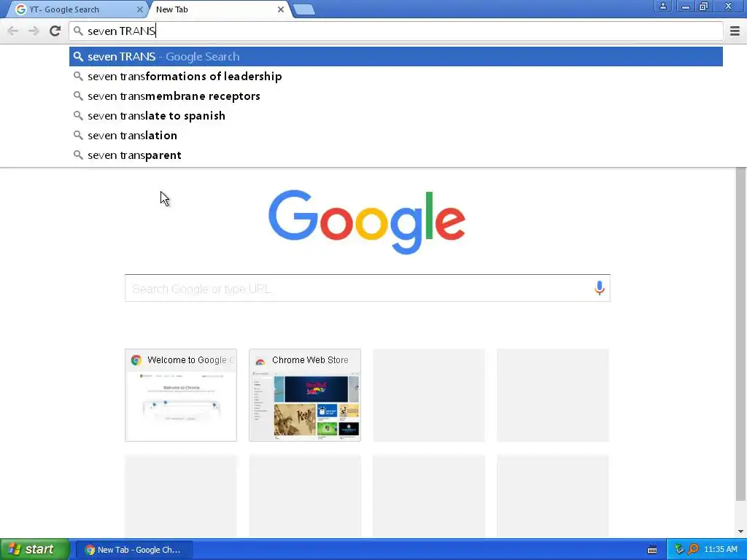This screenshot has height=560, width=747.
Task: Click the address bar containing seven TRANS
Action: click(x=395, y=31)
